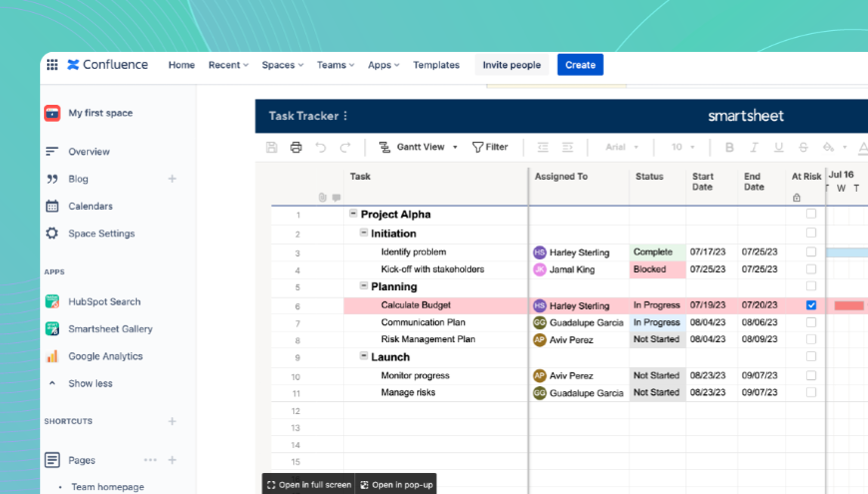The width and height of the screenshot is (868, 494).
Task: Click the blue Create button
Action: point(580,65)
